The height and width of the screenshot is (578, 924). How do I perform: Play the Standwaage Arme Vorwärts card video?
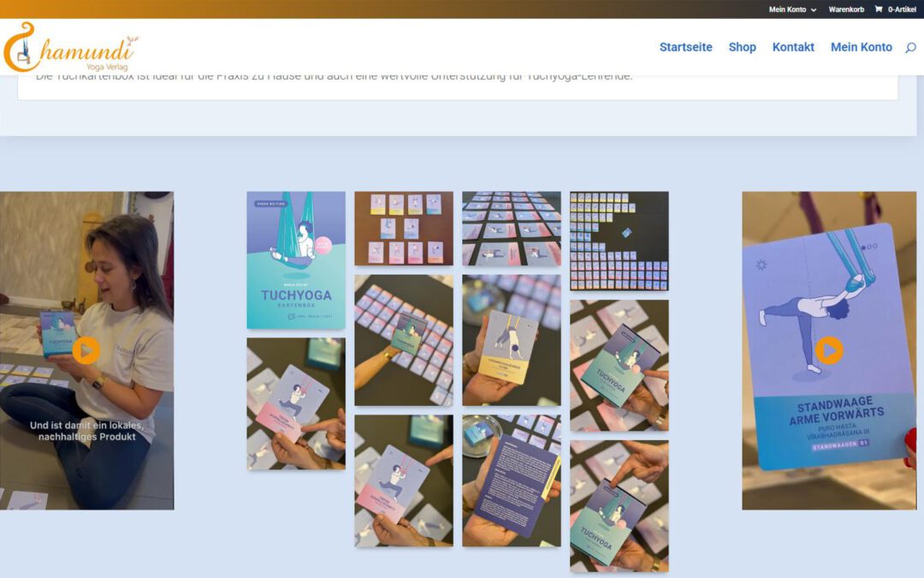click(x=829, y=350)
